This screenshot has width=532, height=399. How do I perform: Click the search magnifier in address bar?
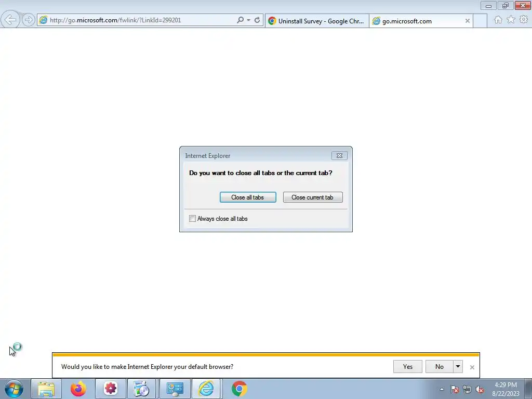point(240,20)
